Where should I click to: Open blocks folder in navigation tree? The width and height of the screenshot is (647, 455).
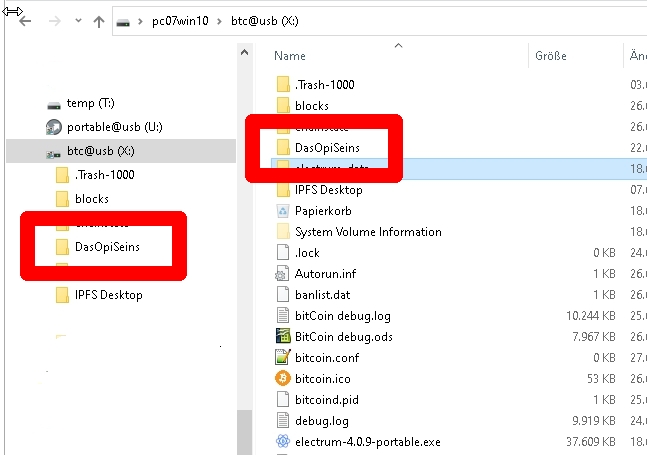point(92,199)
